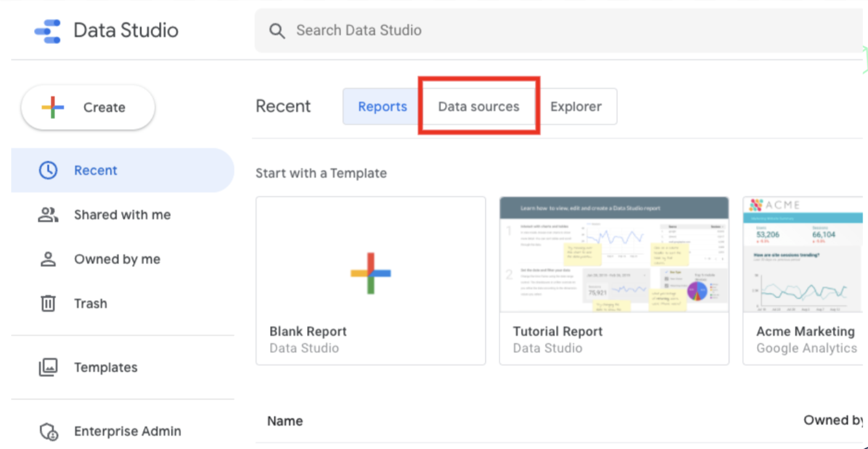Open Shared with me
The width and height of the screenshot is (868, 449).
[123, 215]
